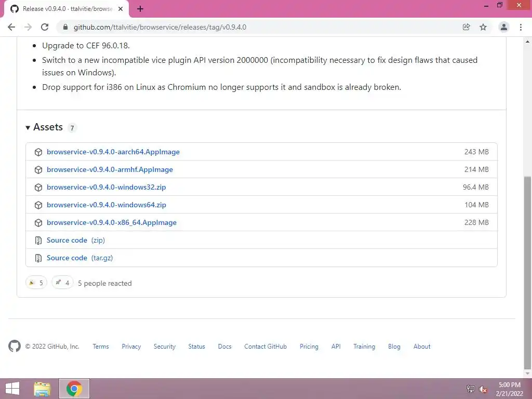Click the browser forward arrow

pos(28,27)
